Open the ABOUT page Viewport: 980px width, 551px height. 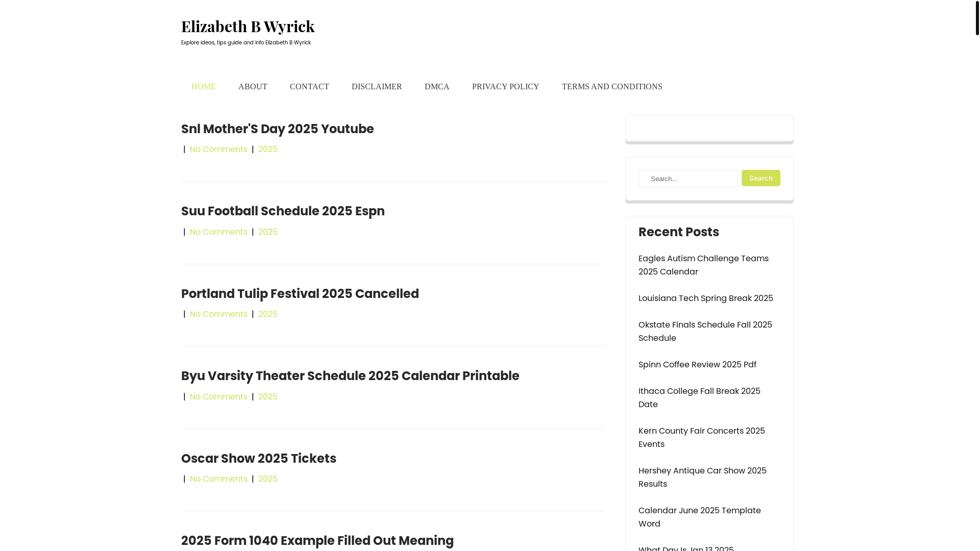coord(253,87)
